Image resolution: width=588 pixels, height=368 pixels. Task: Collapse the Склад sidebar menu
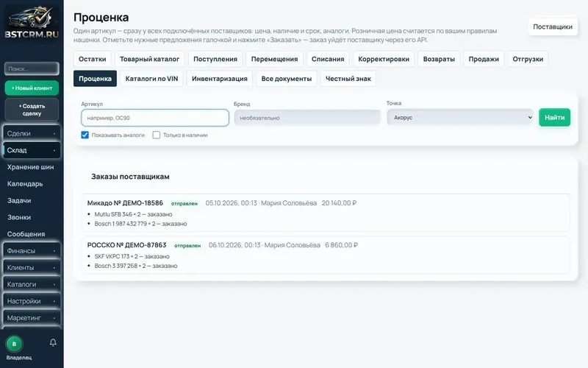point(32,150)
